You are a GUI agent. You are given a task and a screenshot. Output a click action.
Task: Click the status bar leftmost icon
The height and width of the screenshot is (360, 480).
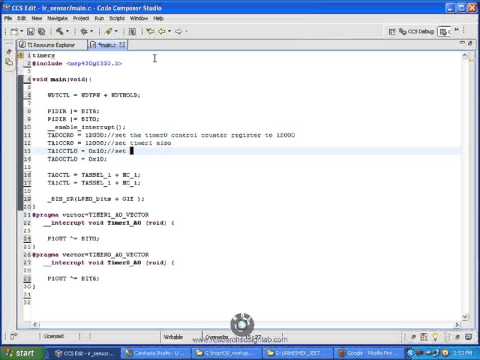[x=13, y=336]
